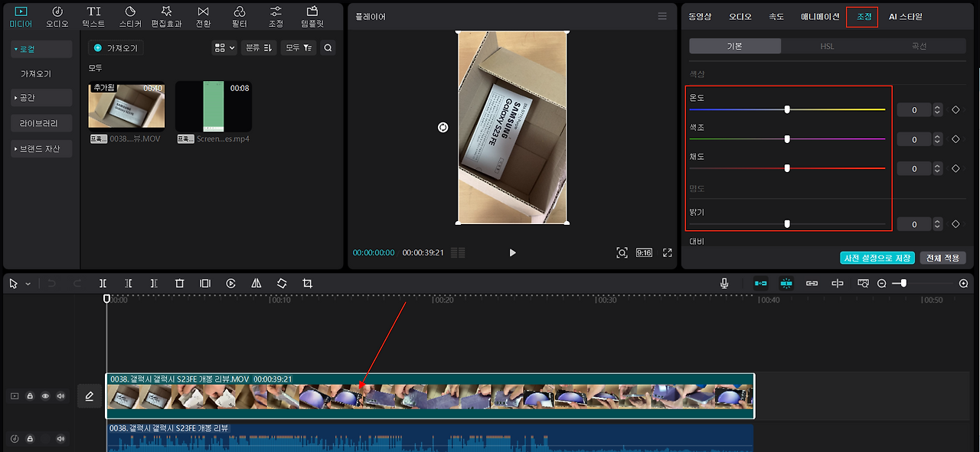Image resolution: width=980 pixels, height=452 pixels.
Task: Click the 사전 설정으로 저장 save preset button
Action: 877,258
